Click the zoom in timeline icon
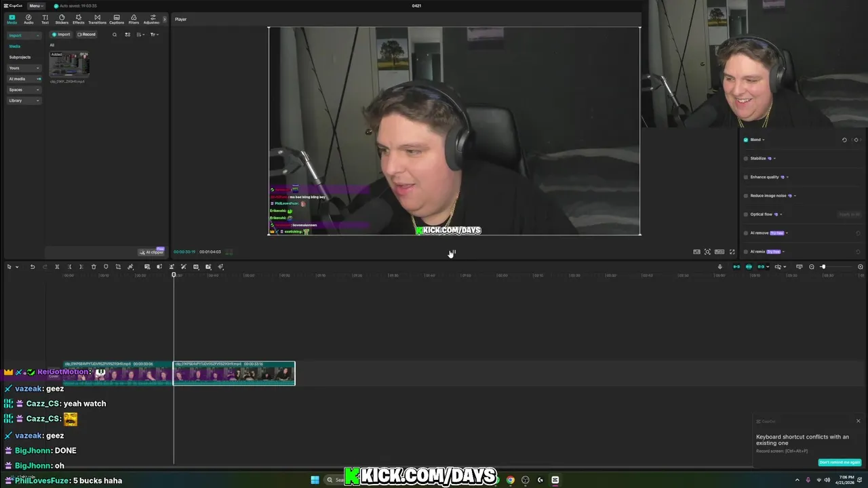Viewport: 868px width, 488px height. (861, 267)
